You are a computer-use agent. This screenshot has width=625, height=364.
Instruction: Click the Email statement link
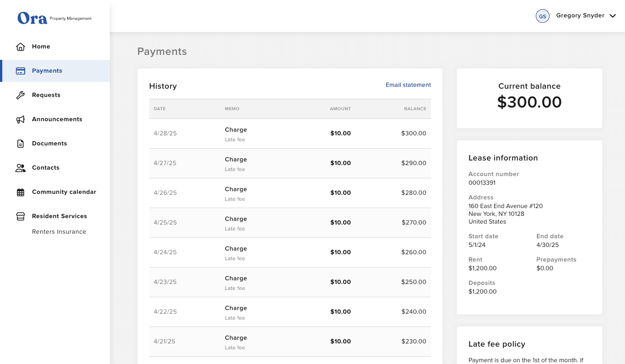click(x=408, y=85)
